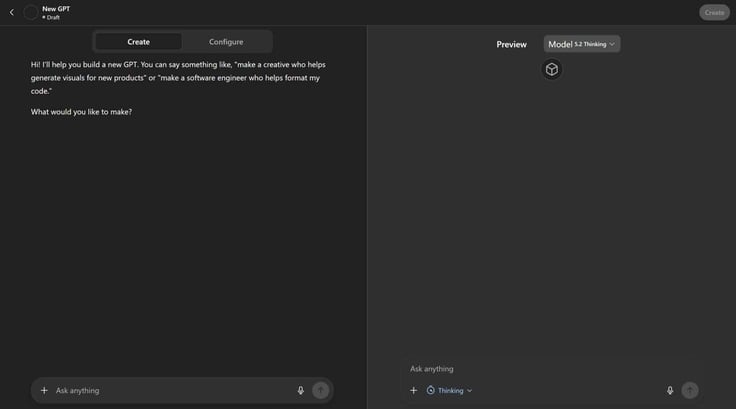The height and width of the screenshot is (409, 736).
Task: Open the Model 5.2 Thinking dropdown
Action: coord(582,44)
